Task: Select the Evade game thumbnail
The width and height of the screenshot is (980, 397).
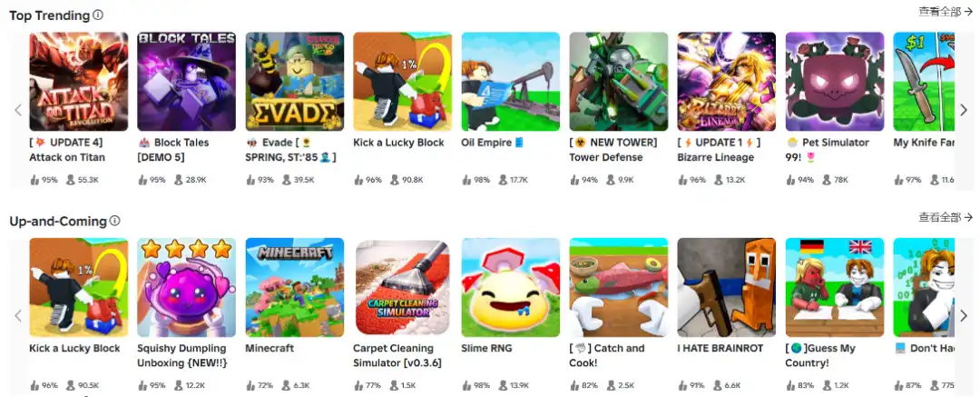Action: tap(294, 82)
